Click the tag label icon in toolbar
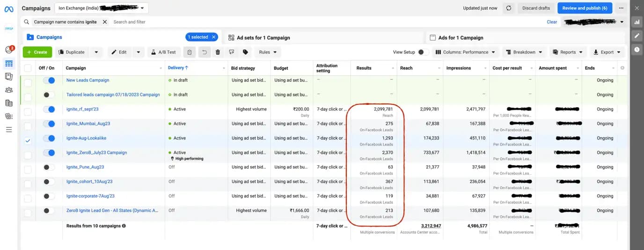The height and width of the screenshot is (250, 644). click(245, 52)
